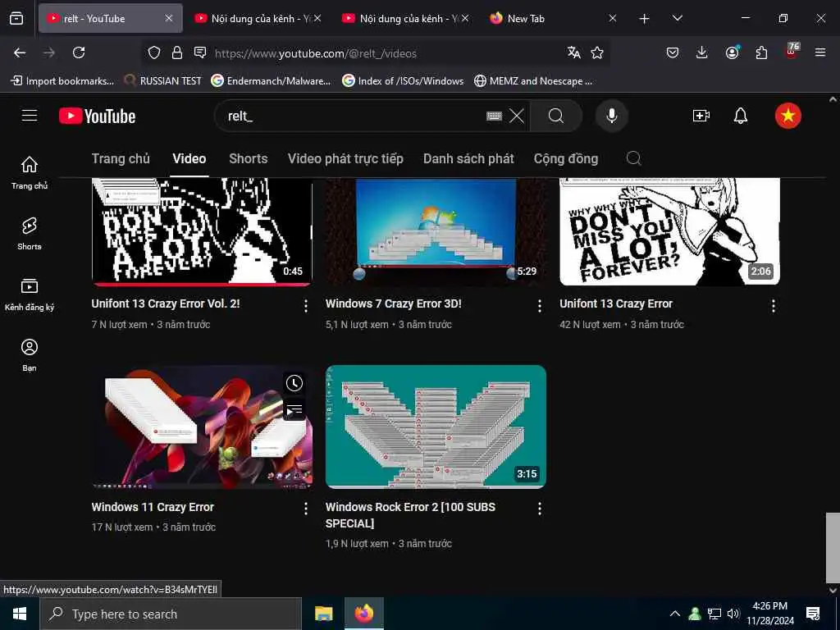Open more options for Windows 11 Crazy Error
The height and width of the screenshot is (630, 840).
(x=306, y=509)
